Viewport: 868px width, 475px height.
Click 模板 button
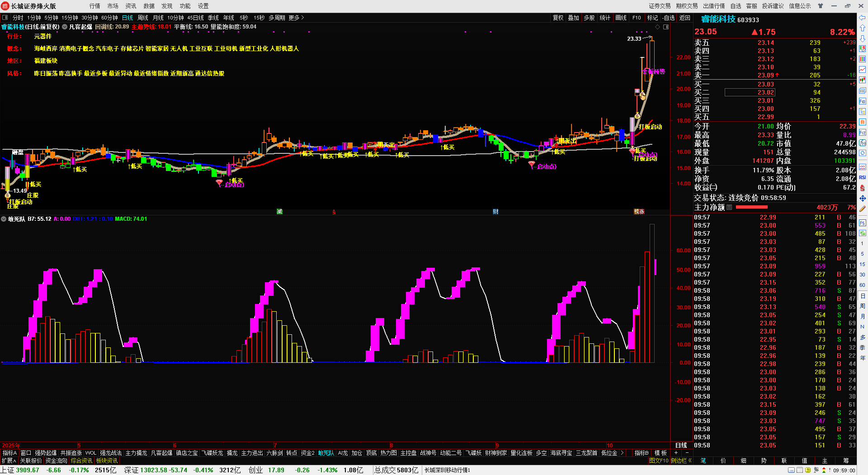coord(660,453)
